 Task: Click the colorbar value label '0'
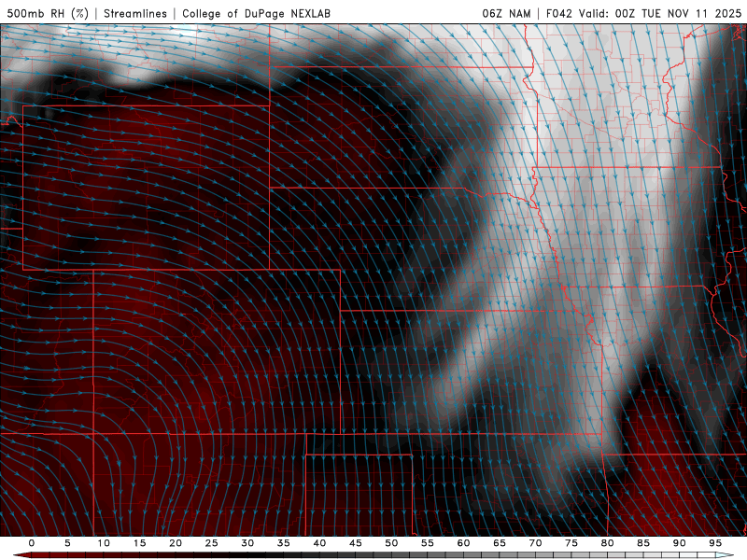coord(32,543)
